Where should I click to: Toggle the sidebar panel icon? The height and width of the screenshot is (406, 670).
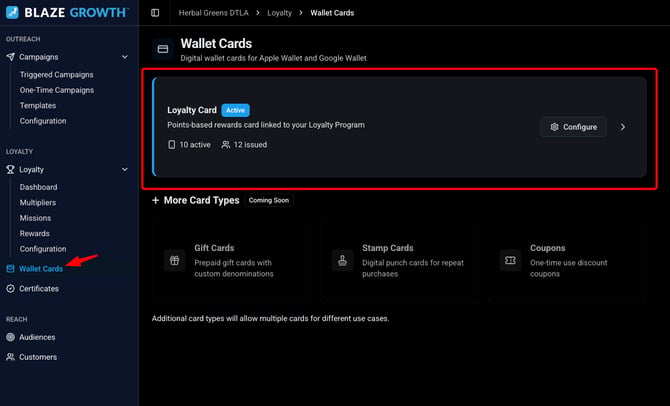pos(155,13)
